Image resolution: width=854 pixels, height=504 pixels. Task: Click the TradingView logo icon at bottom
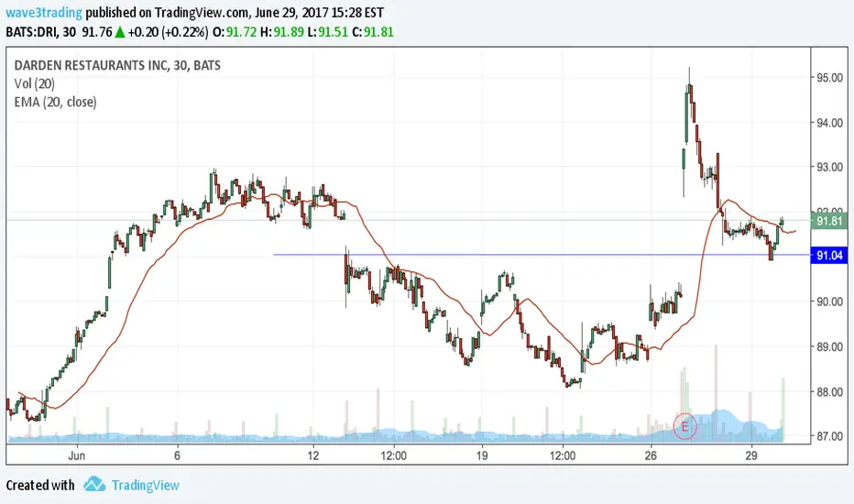94,485
